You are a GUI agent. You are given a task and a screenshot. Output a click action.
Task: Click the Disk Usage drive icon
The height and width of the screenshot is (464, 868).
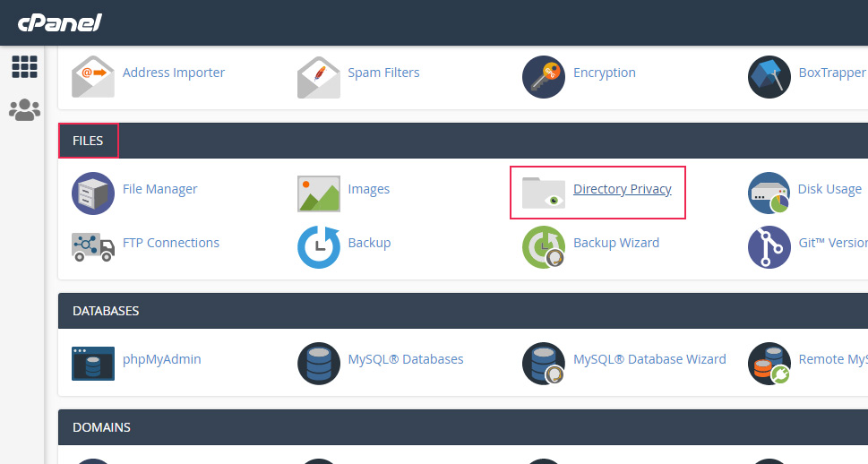(x=769, y=193)
